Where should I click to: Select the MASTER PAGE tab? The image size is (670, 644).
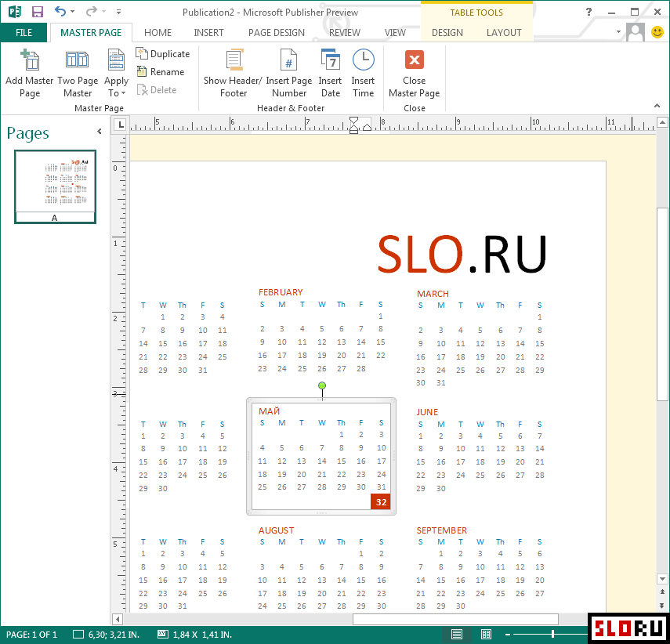91,32
